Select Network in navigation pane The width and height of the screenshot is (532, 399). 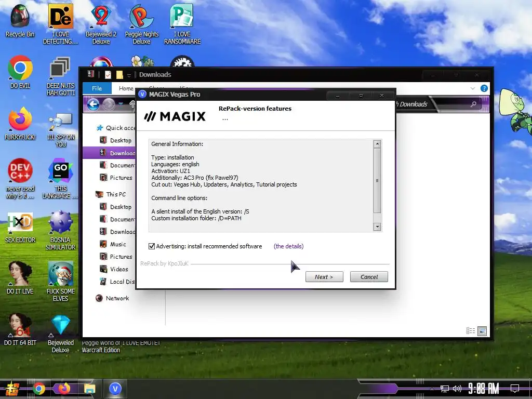113,298
